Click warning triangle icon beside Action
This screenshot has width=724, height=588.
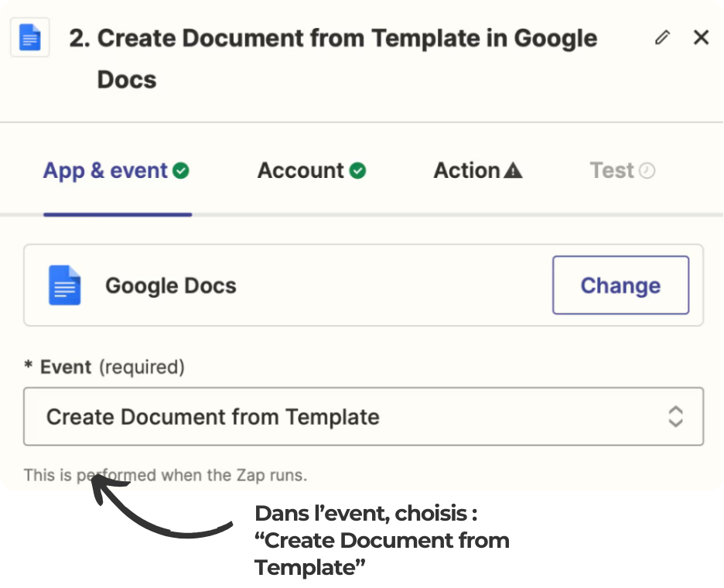[x=513, y=171]
